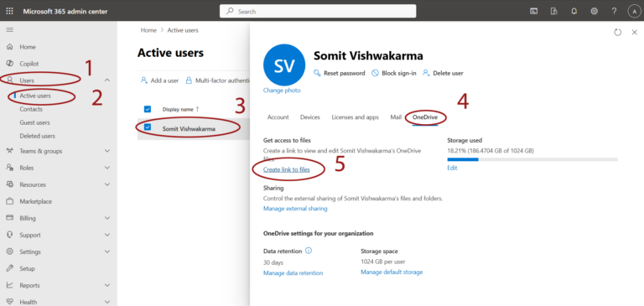Expand the Resources chevron
The height and width of the screenshot is (306, 644).
107,184
